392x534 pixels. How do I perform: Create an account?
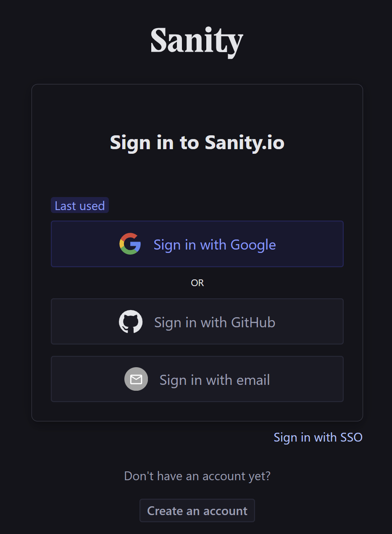click(x=197, y=510)
